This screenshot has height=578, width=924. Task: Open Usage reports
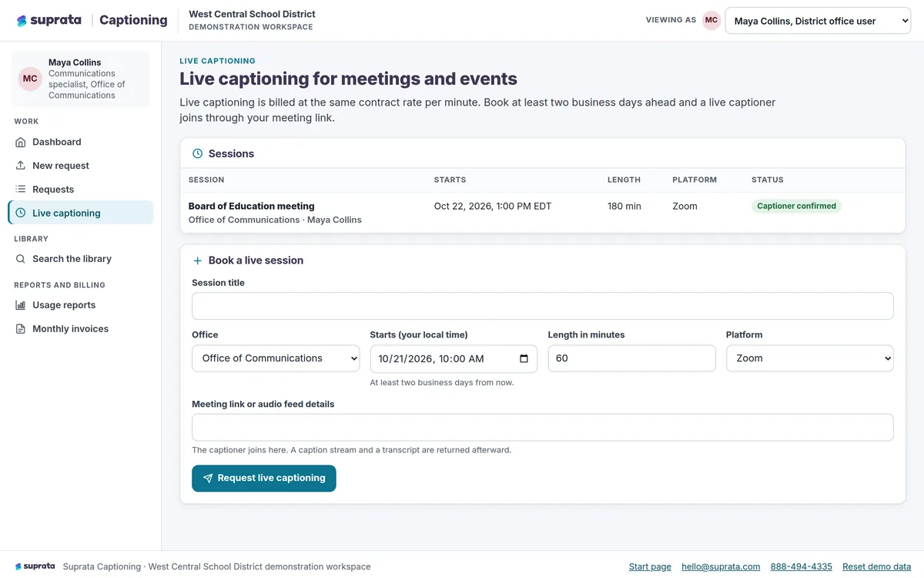click(x=81, y=305)
